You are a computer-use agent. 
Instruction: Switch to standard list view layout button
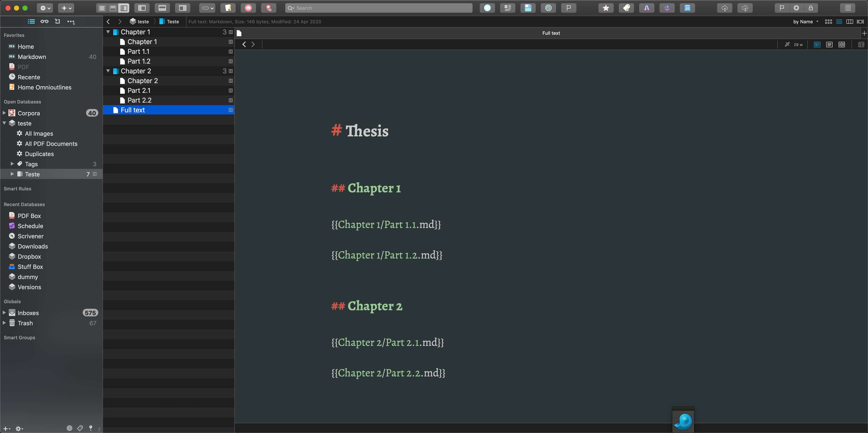(x=102, y=8)
